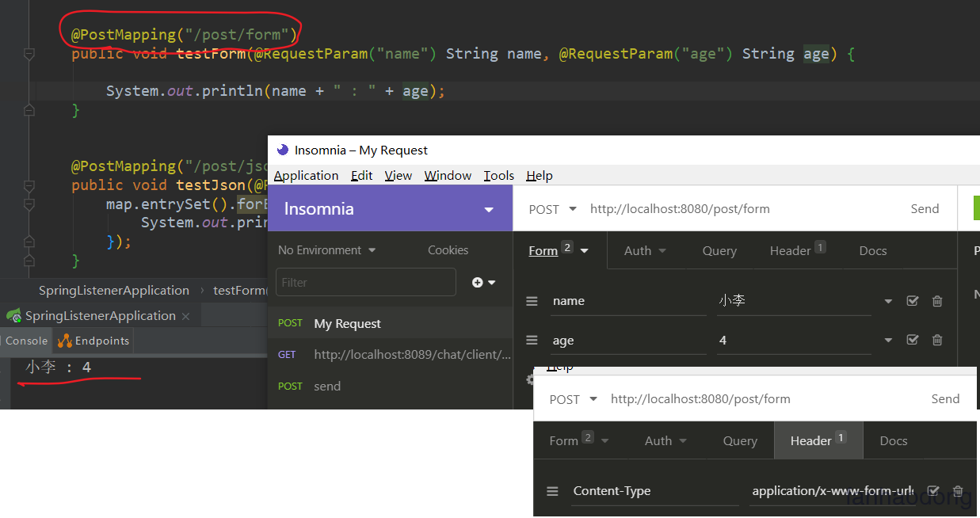Click Send in the lower URL bar
The image size is (980, 518).
(x=945, y=399)
